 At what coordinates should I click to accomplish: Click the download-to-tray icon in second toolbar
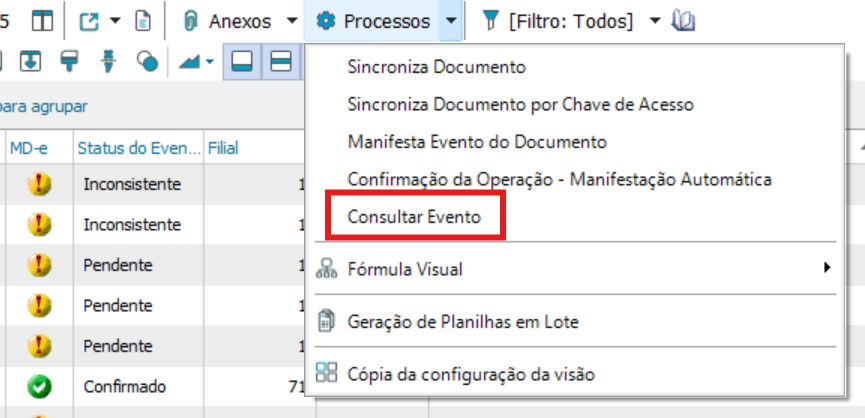[30, 62]
